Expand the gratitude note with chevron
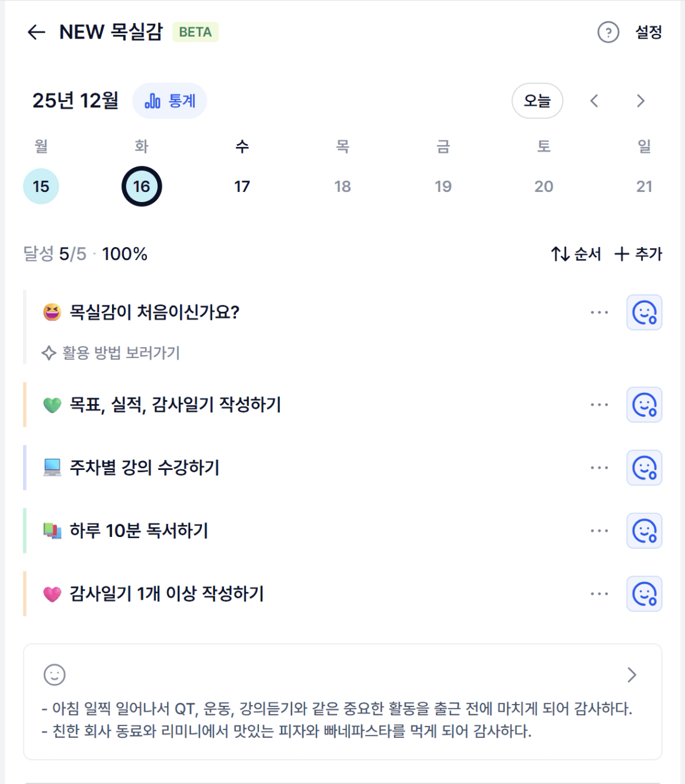This screenshot has width=685, height=784. click(632, 674)
